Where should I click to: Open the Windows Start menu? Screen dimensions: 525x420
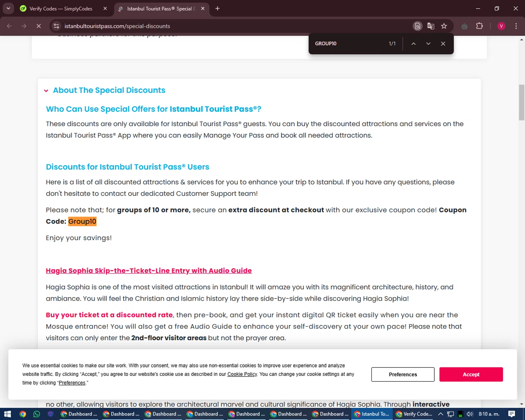[x=7, y=414]
